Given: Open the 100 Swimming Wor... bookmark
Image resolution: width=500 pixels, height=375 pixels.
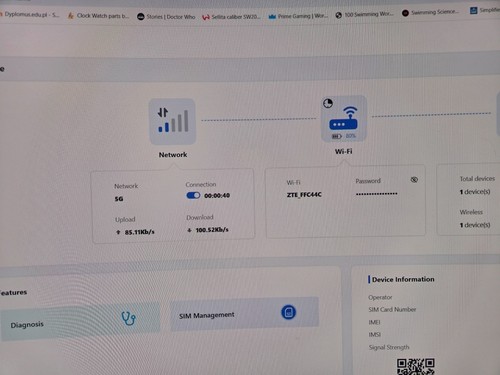Looking at the screenshot, I should click(x=364, y=14).
